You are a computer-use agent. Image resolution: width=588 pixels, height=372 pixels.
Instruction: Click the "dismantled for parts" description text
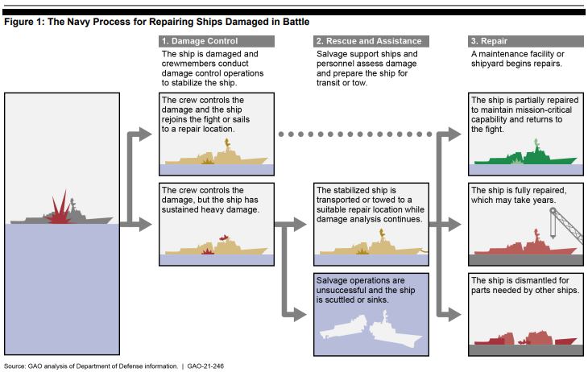click(522, 284)
